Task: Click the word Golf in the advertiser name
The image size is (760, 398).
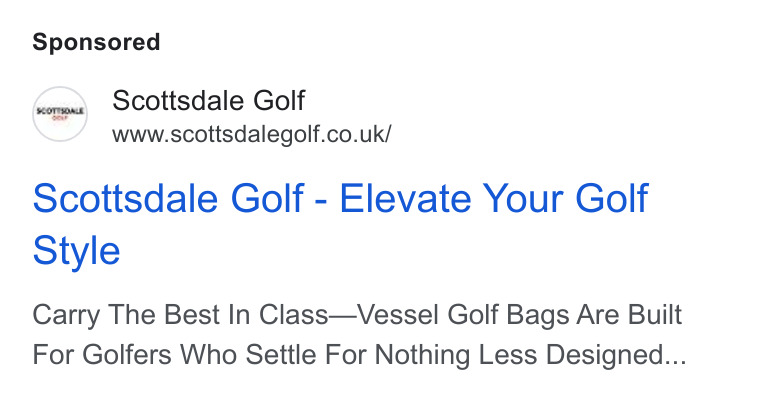Action: 279,100
